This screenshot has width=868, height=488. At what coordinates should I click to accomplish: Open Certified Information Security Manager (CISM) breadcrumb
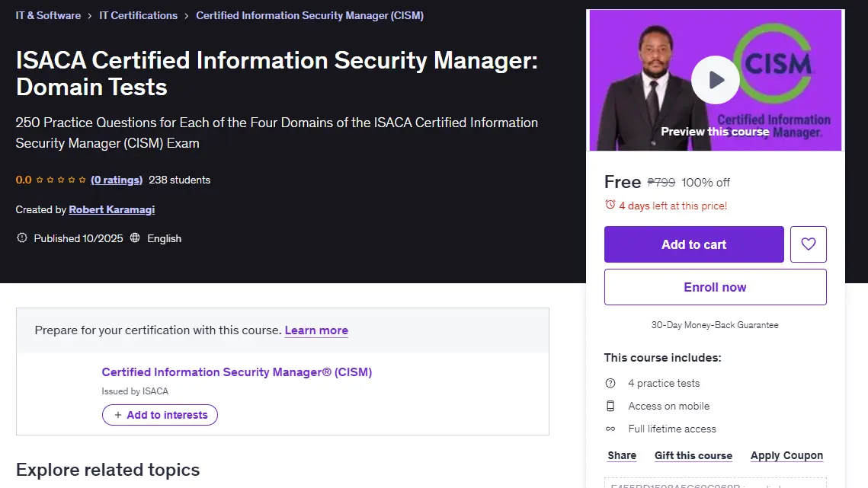[309, 15]
